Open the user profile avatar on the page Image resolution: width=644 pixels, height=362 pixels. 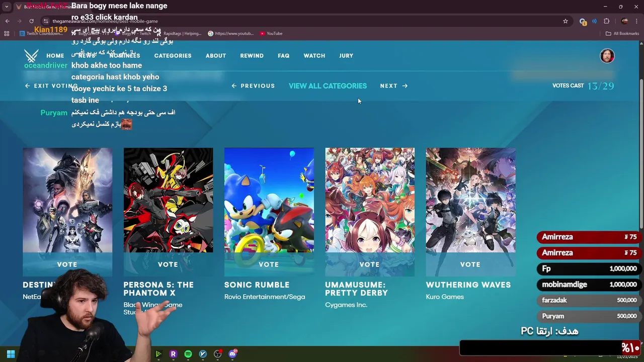pyautogui.click(x=607, y=56)
